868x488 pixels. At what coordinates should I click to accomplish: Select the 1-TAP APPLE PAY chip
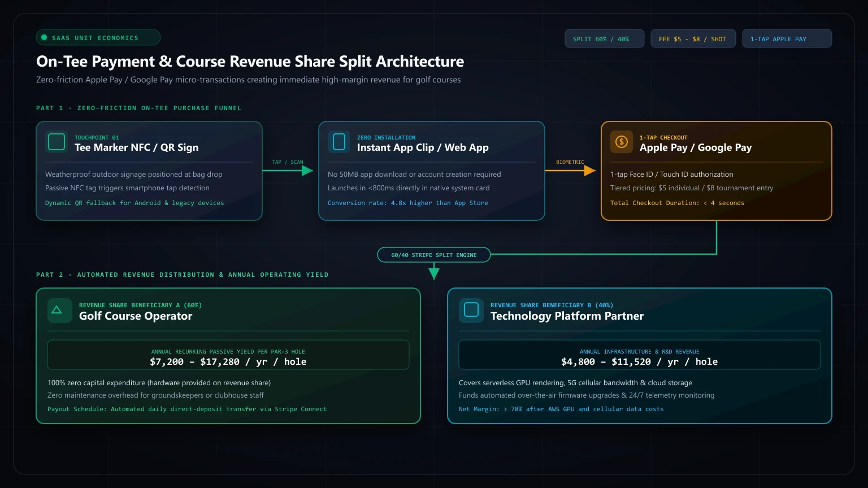click(787, 39)
